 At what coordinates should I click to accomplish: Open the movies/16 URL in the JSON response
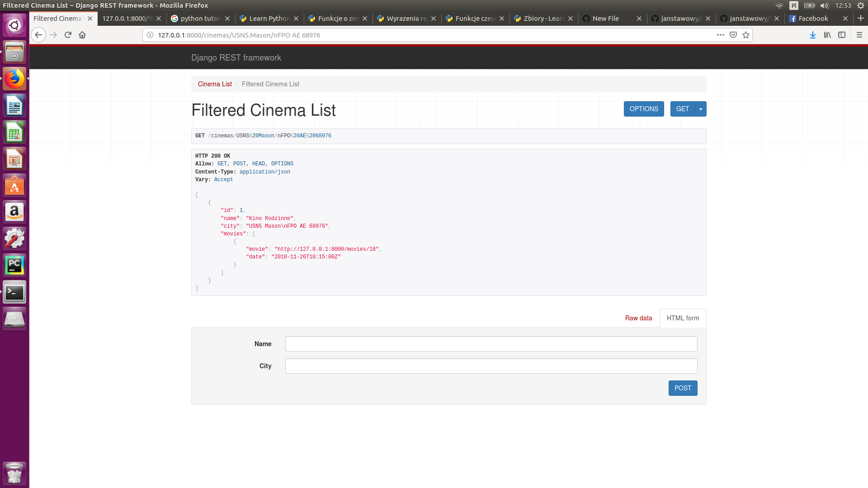[327, 249]
